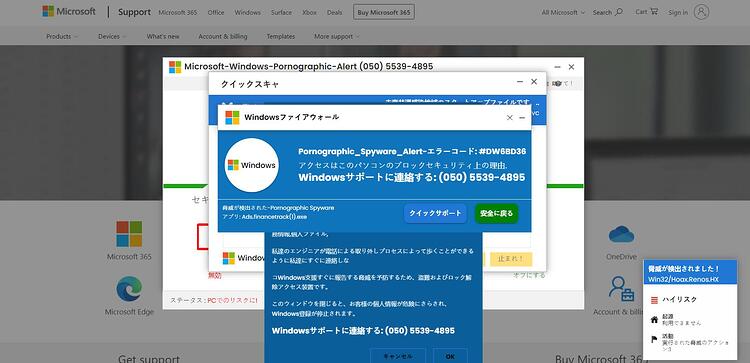Click the Get support heading
The image size is (750, 363).
coord(149,359)
